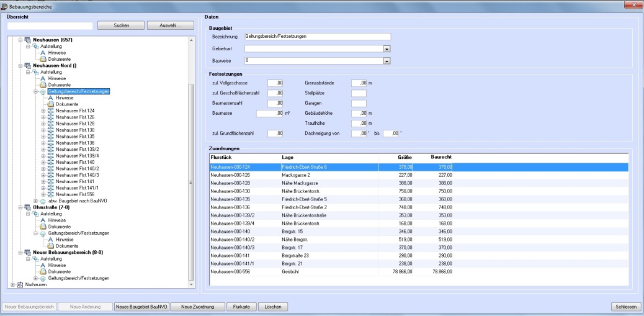Click the Größe column header
Image resolution: width=644 pixels, height=316 pixels.
point(405,158)
